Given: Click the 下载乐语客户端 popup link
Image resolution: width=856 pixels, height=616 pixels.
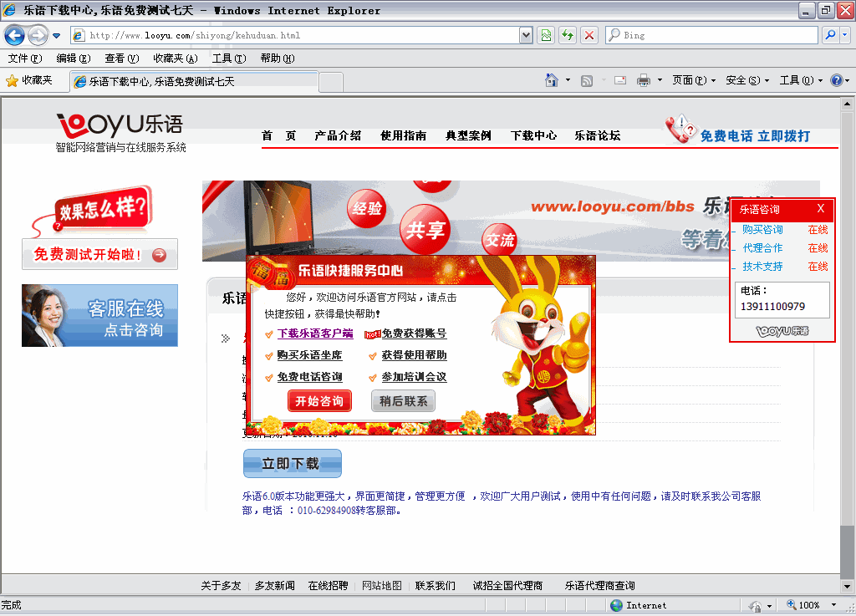Looking at the screenshot, I should [315, 333].
